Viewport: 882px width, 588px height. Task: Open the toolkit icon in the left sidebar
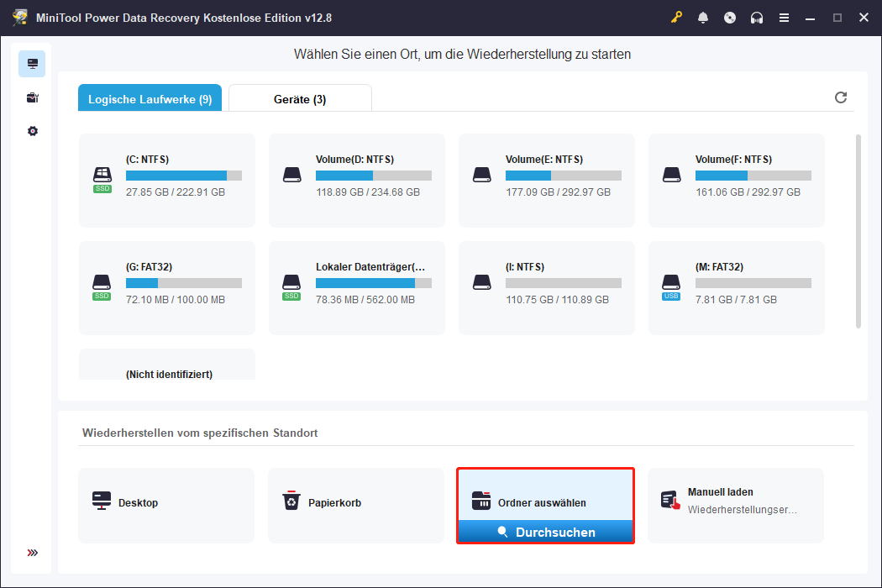click(32, 97)
